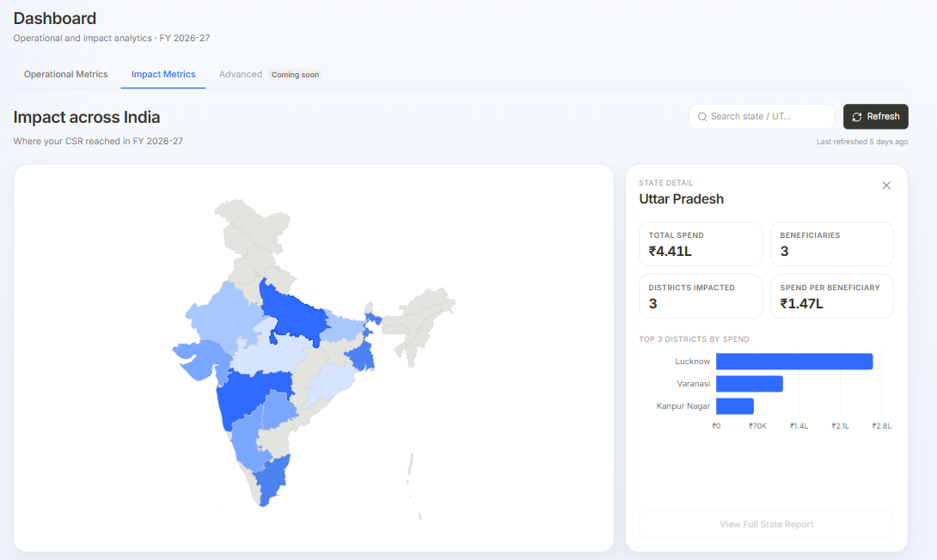Click the Kanpur Nagar district label
Image resolution: width=937 pixels, height=560 pixels.
[683, 406]
